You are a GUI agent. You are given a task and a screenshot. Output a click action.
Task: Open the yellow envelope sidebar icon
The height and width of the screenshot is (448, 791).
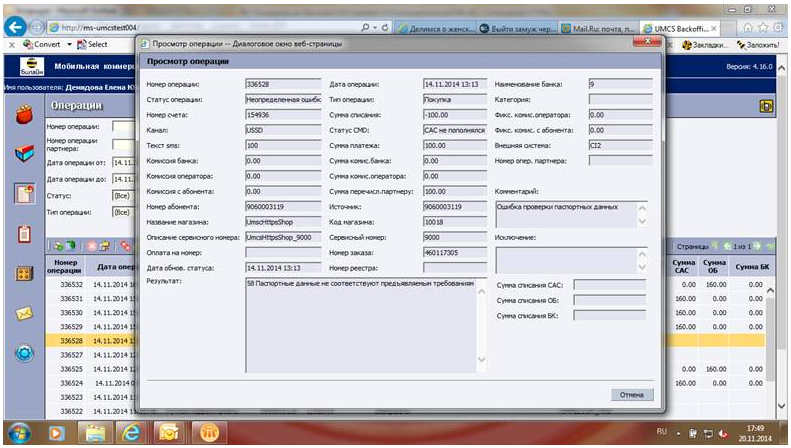tap(24, 313)
